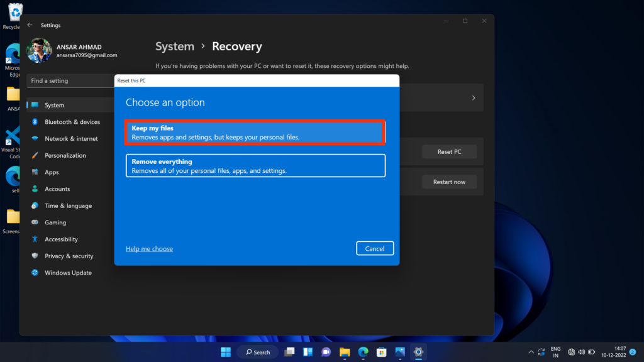Click the Reset PC button in Settings
The height and width of the screenshot is (362, 644).
[449, 151]
